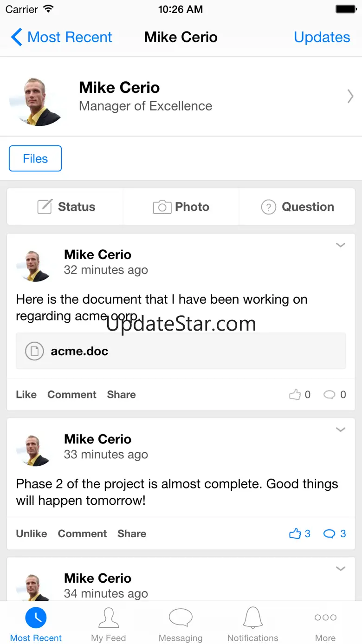362x644 pixels.
Task: Open comments bubble with 3 replies
Action: click(329, 534)
